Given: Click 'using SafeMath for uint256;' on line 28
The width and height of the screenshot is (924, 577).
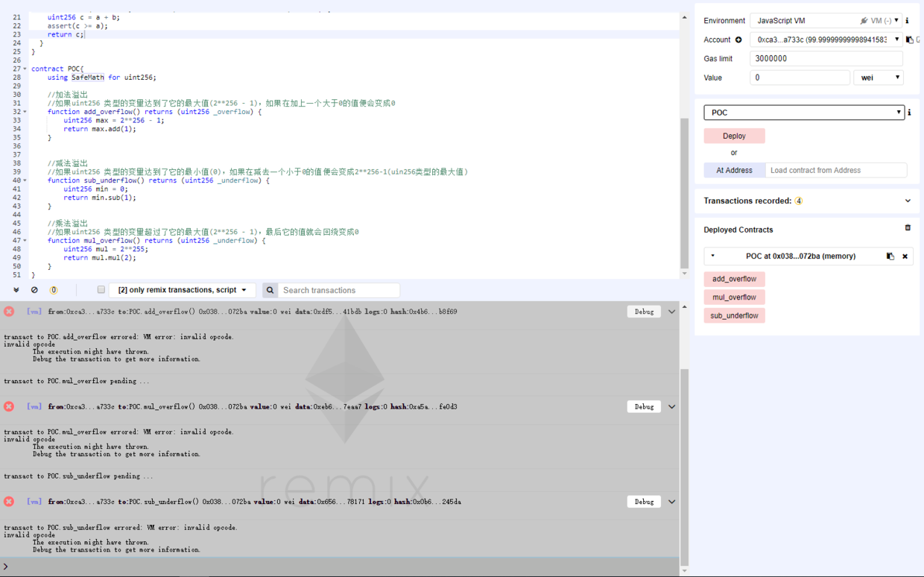Looking at the screenshot, I should tap(102, 78).
